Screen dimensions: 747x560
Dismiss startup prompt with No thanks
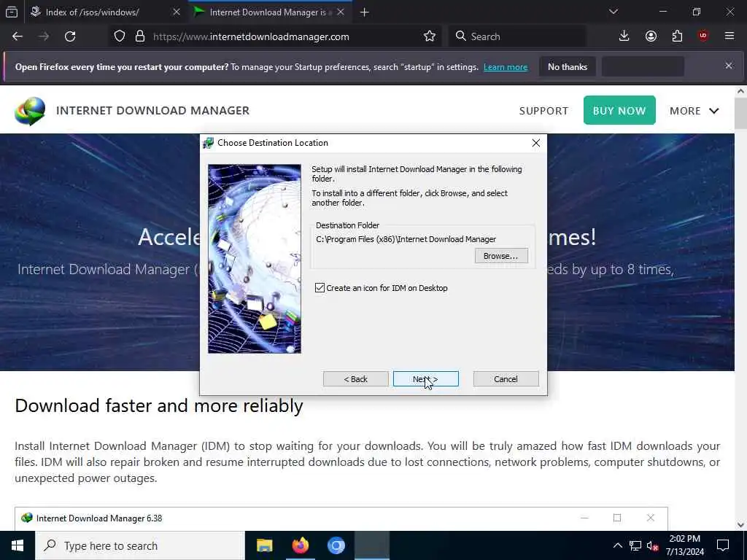pyautogui.click(x=568, y=67)
